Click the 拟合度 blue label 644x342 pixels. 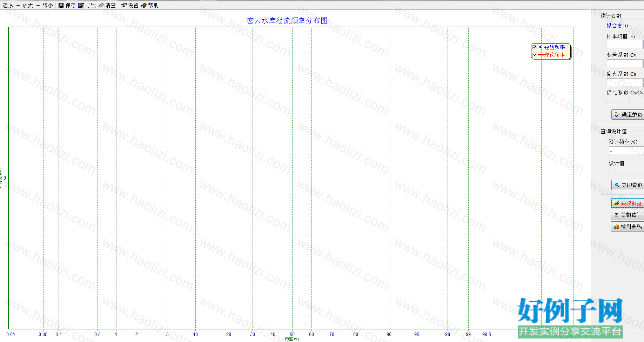point(614,26)
